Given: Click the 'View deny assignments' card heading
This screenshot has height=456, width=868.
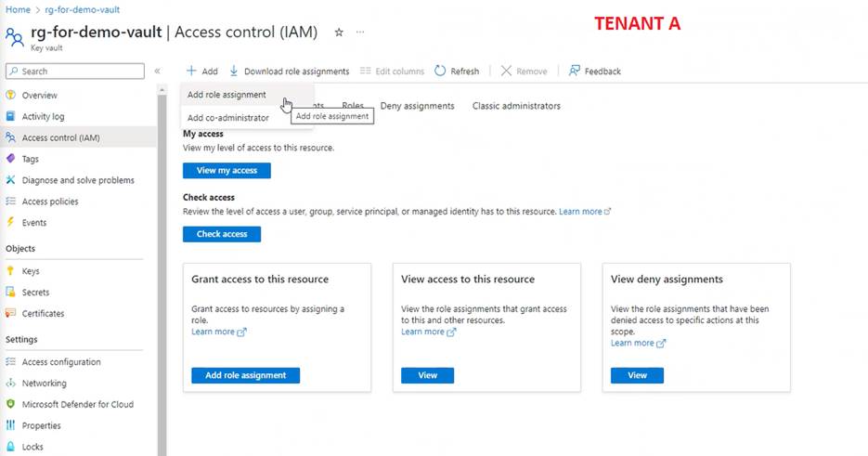Looking at the screenshot, I should [x=667, y=280].
